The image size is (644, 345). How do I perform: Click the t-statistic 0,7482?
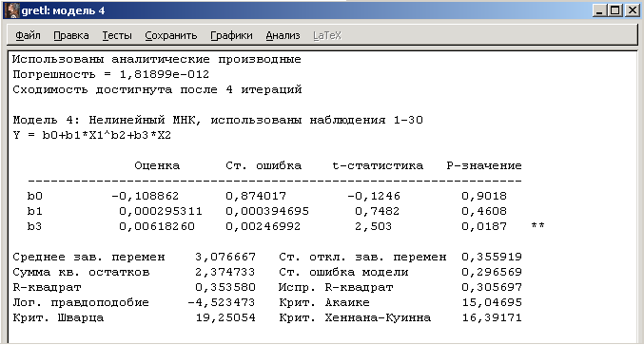tap(377, 211)
